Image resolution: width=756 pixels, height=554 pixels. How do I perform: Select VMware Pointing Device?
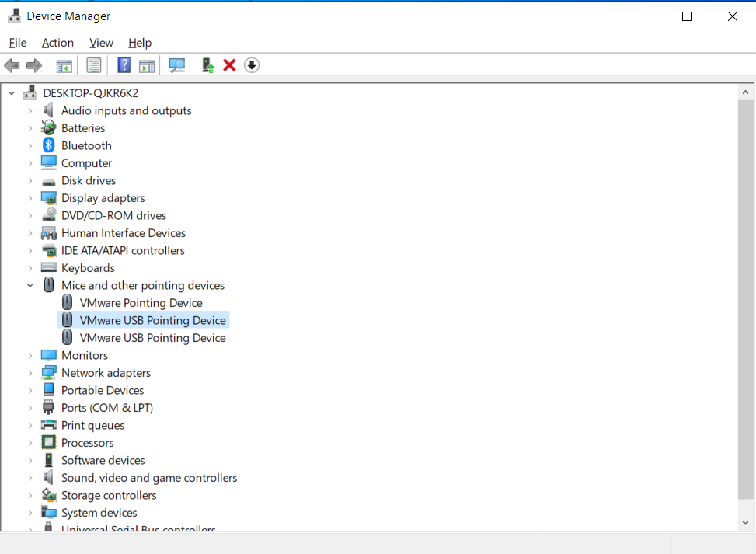tap(141, 303)
